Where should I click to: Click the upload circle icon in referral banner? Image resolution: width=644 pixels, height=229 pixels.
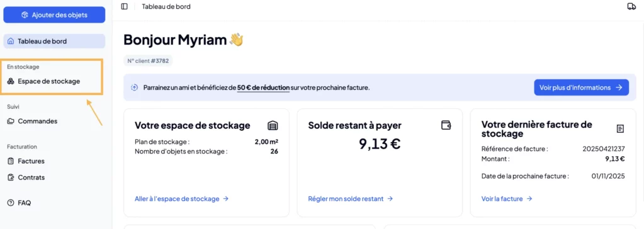(x=134, y=87)
